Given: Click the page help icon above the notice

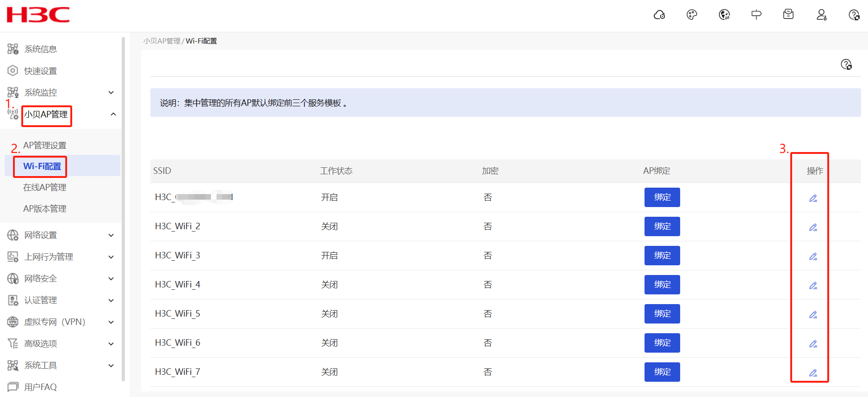Looking at the screenshot, I should pyautogui.click(x=846, y=64).
